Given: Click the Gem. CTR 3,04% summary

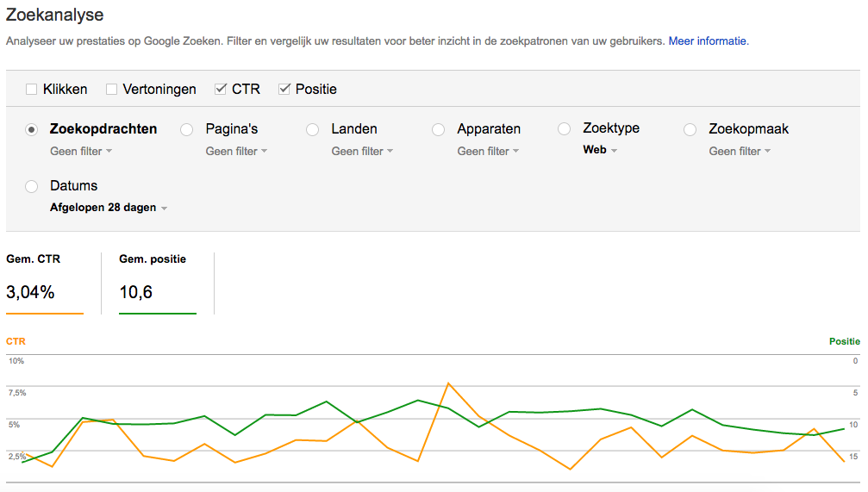Looking at the screenshot, I should 45,283.
